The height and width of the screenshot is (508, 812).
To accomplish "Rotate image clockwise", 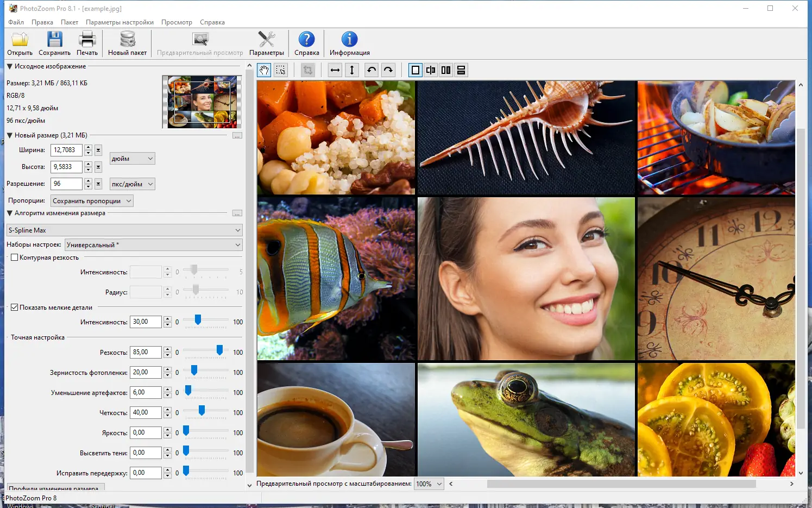I will click(388, 70).
